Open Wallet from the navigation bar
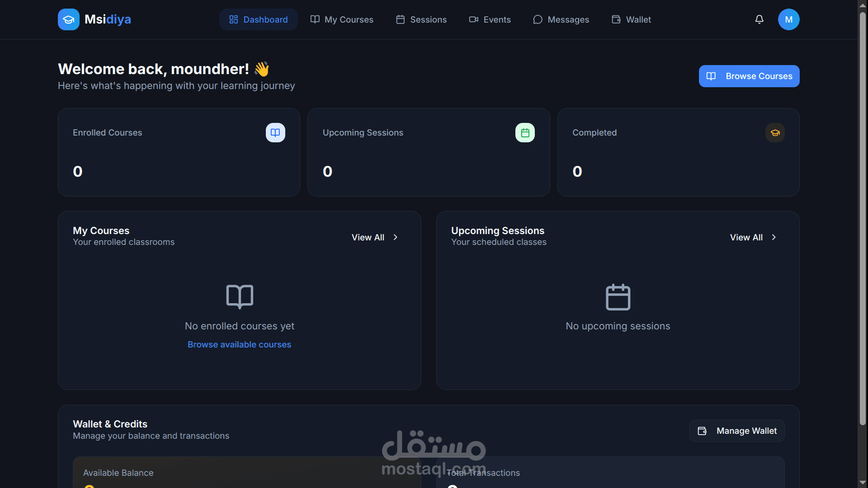This screenshot has width=868, height=488. [x=632, y=19]
